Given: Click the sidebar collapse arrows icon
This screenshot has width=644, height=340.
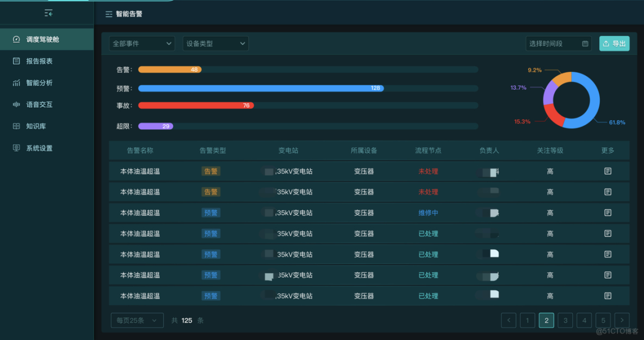Looking at the screenshot, I should (48, 12).
